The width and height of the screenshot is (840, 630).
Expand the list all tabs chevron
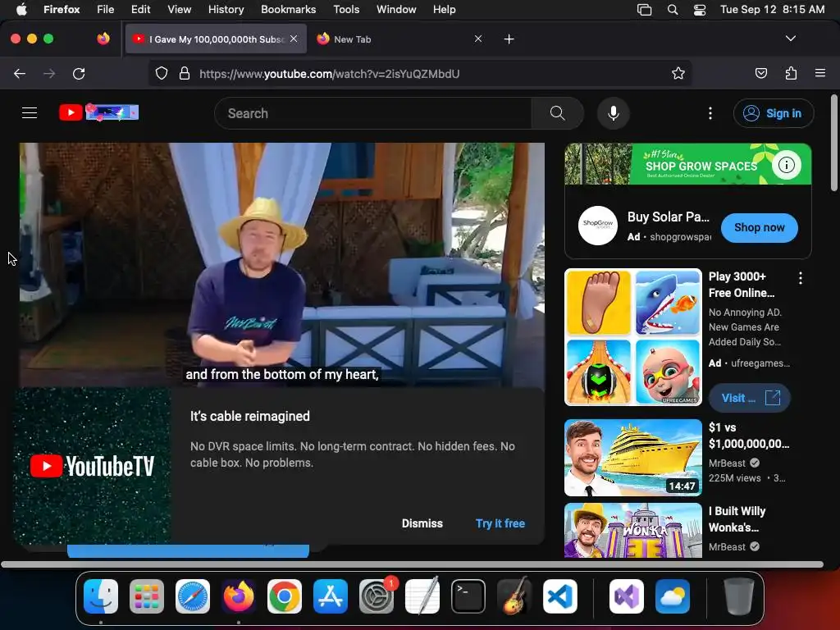coord(790,39)
